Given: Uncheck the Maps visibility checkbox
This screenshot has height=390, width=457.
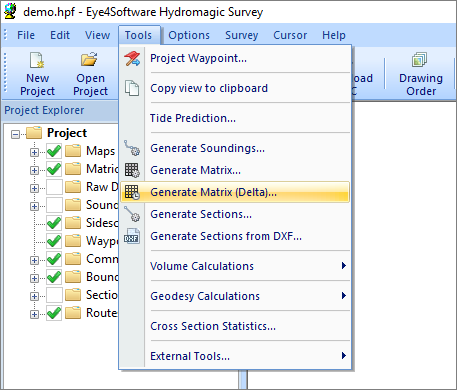Looking at the screenshot, I should pyautogui.click(x=54, y=151).
